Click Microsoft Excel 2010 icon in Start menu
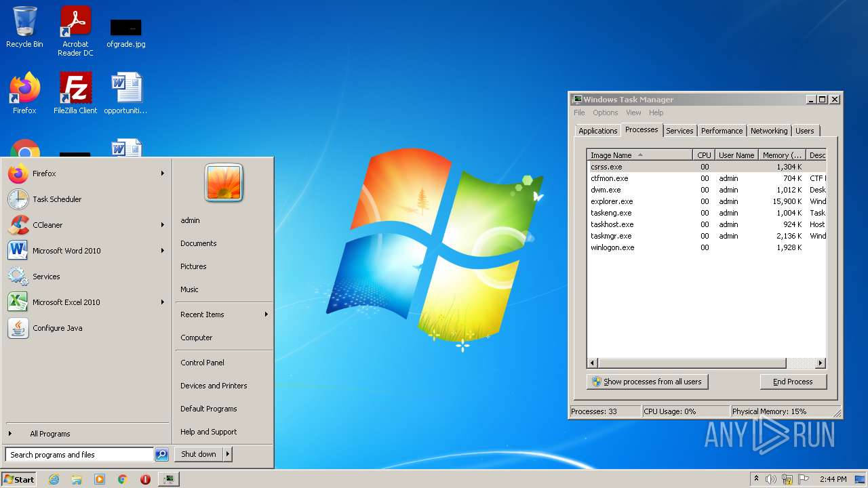This screenshot has height=488, width=868. click(x=18, y=302)
